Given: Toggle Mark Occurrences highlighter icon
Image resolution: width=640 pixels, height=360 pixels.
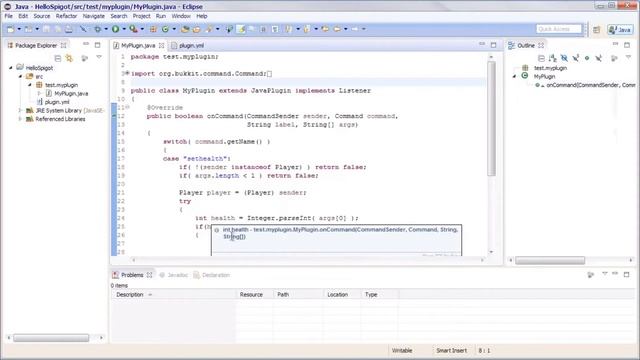Looking at the screenshot, I should pyautogui.click(x=242, y=29).
